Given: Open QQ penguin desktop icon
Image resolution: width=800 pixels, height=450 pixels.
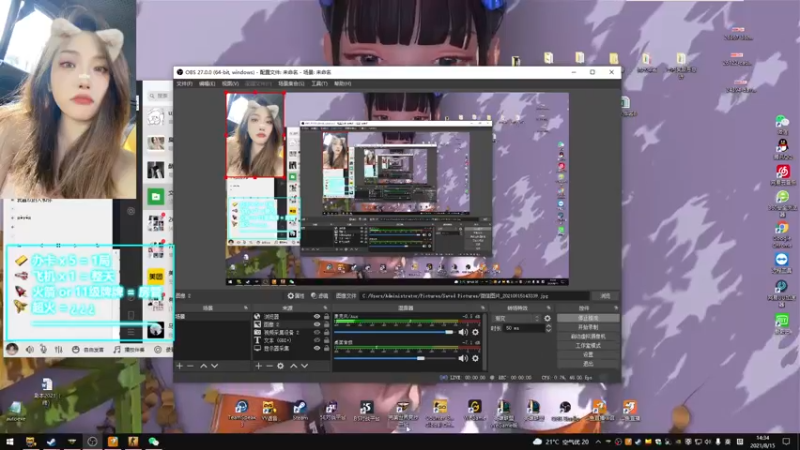Looking at the screenshot, I should 782,149.
